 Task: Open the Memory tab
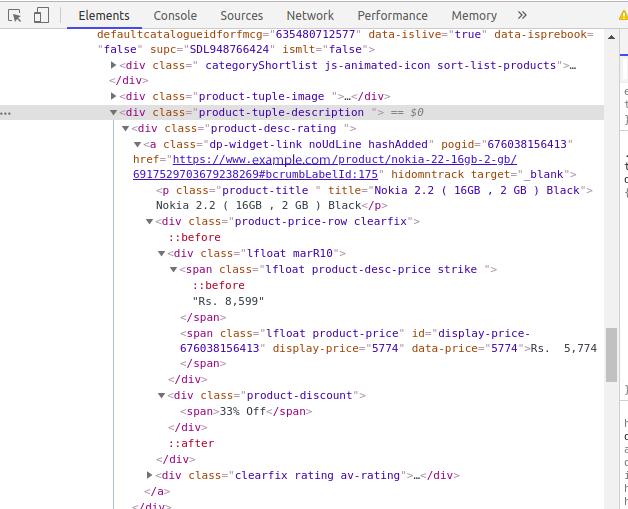coord(474,16)
